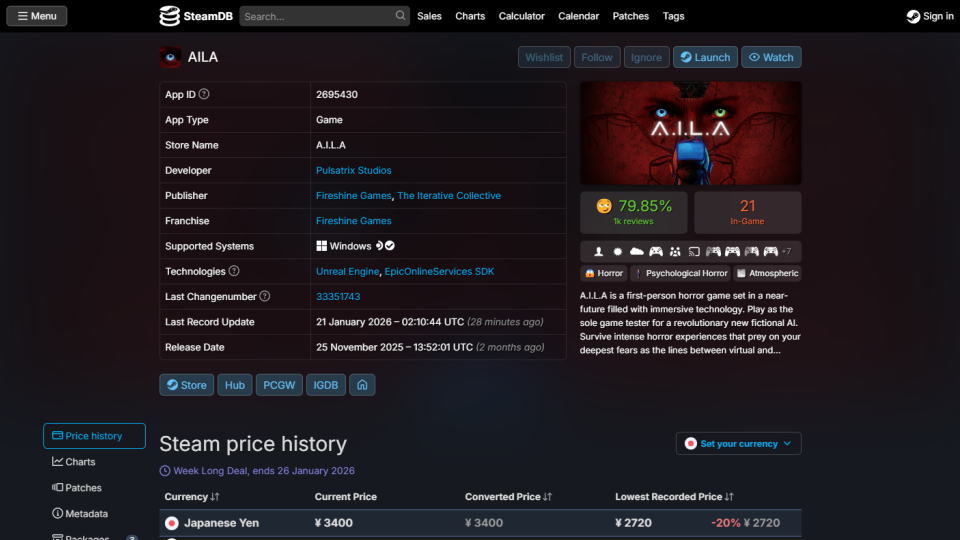The height and width of the screenshot is (540, 960).
Task: Open the A.I.L.A game header image
Action: click(691, 133)
